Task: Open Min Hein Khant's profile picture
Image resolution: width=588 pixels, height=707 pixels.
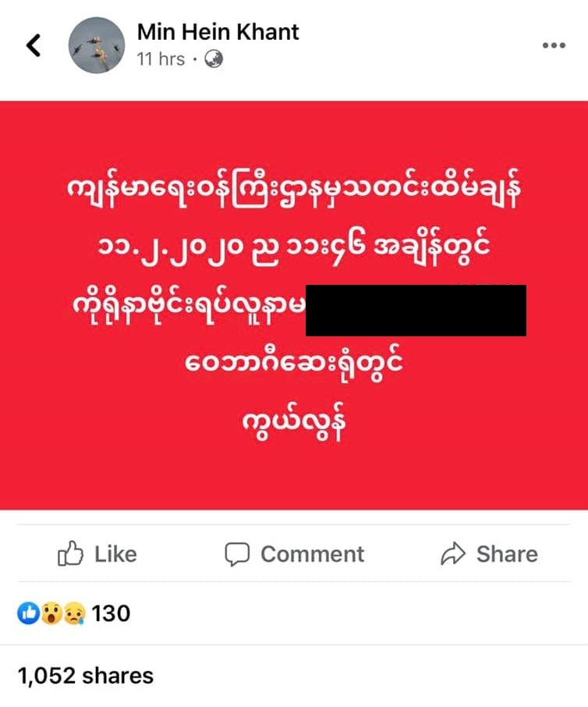Action: [97, 45]
